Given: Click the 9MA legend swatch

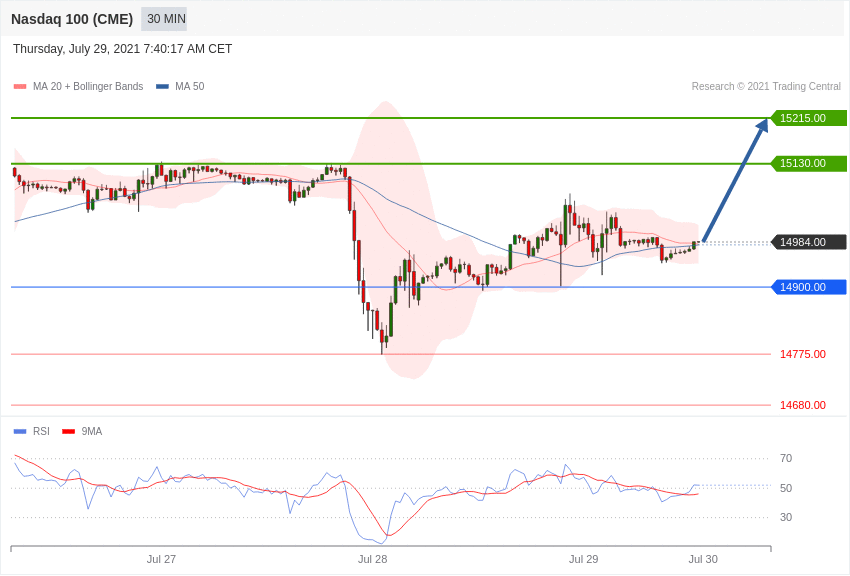Looking at the screenshot, I should coord(69,432).
